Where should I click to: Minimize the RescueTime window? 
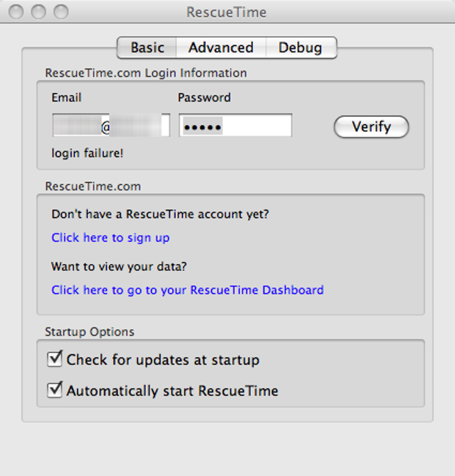[x=39, y=12]
